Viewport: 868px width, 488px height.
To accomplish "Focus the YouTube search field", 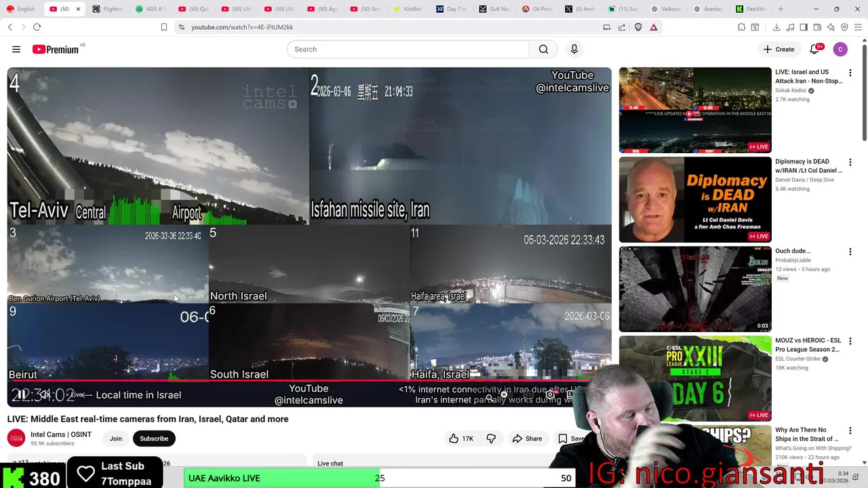I will 408,49.
